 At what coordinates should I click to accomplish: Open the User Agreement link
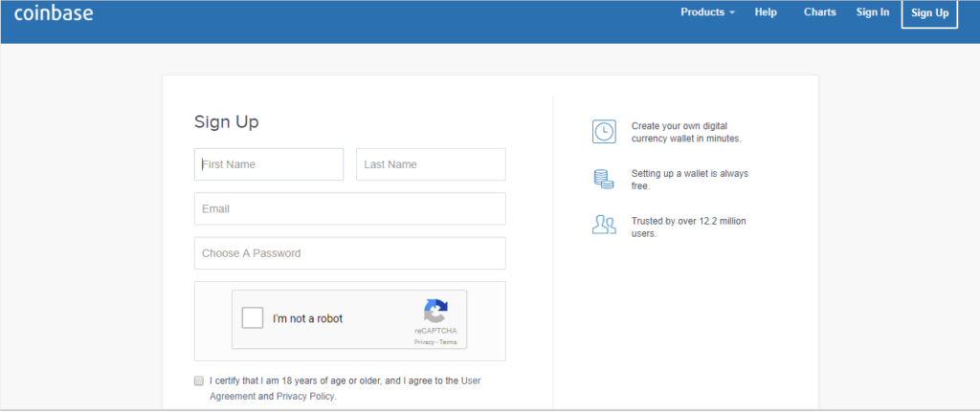(x=345, y=388)
